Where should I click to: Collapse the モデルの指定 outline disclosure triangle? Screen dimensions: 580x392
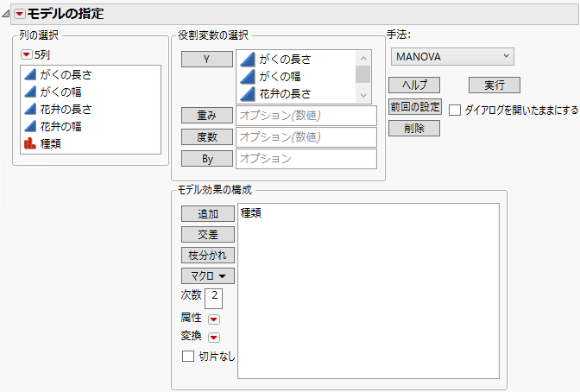coord(5,14)
